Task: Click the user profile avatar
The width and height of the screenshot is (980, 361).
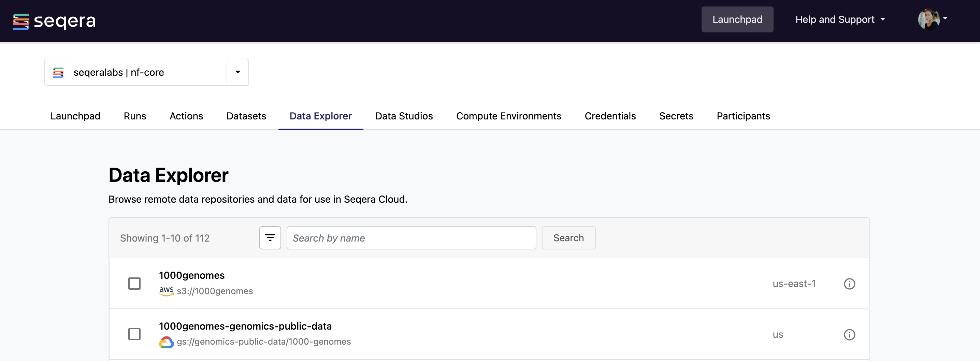Action: click(928, 19)
